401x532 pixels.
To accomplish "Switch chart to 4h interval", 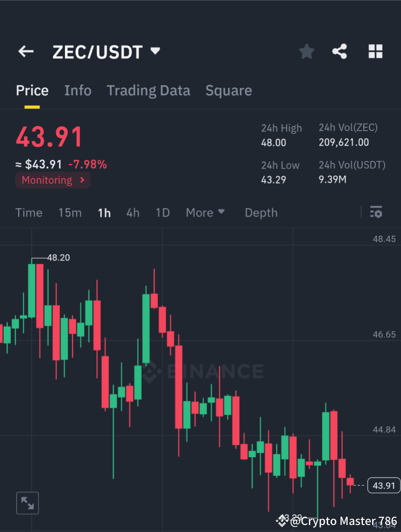I will 133,213.
